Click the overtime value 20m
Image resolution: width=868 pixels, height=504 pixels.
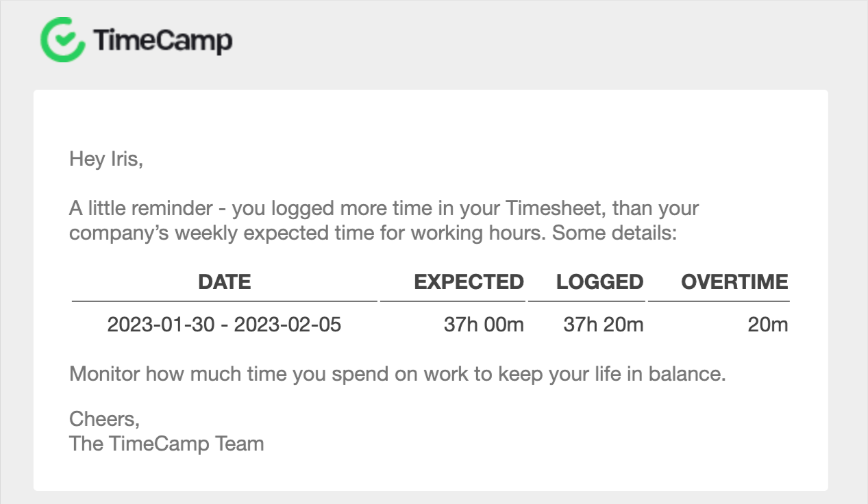768,325
